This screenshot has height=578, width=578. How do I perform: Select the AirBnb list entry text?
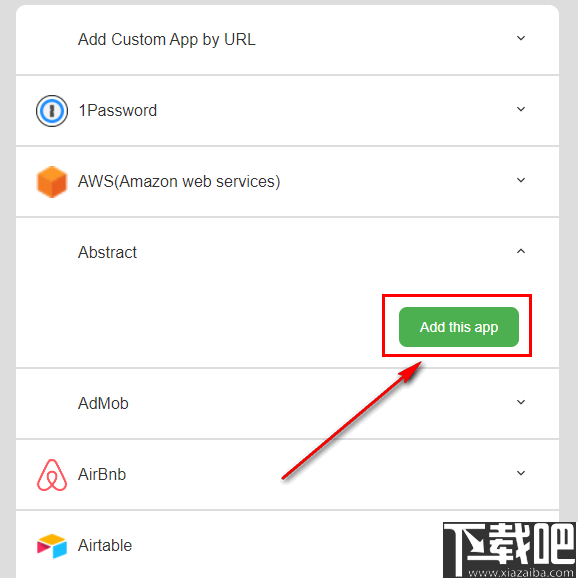coord(102,475)
